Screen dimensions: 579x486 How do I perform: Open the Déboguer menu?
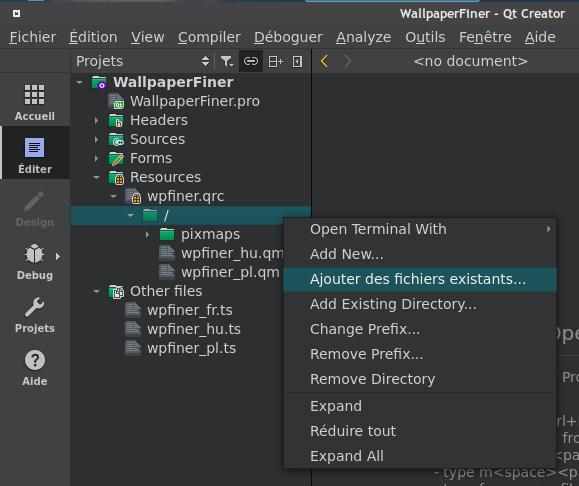288,37
